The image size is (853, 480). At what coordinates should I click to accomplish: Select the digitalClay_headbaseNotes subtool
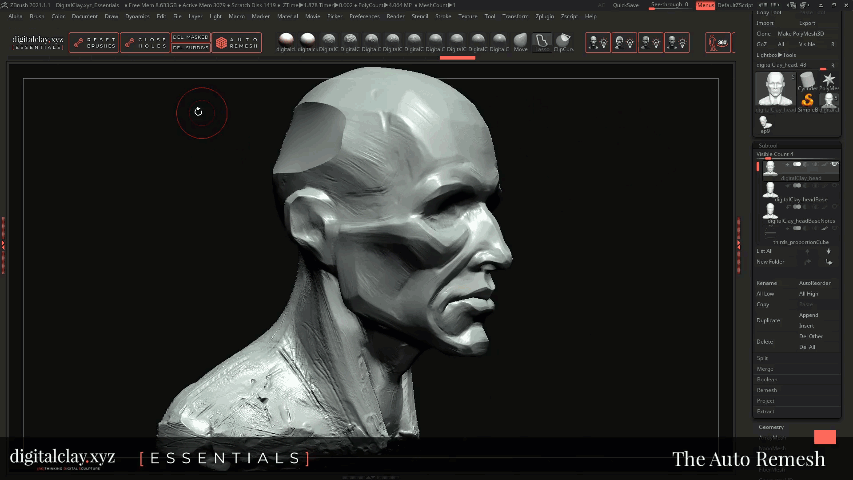point(800,213)
